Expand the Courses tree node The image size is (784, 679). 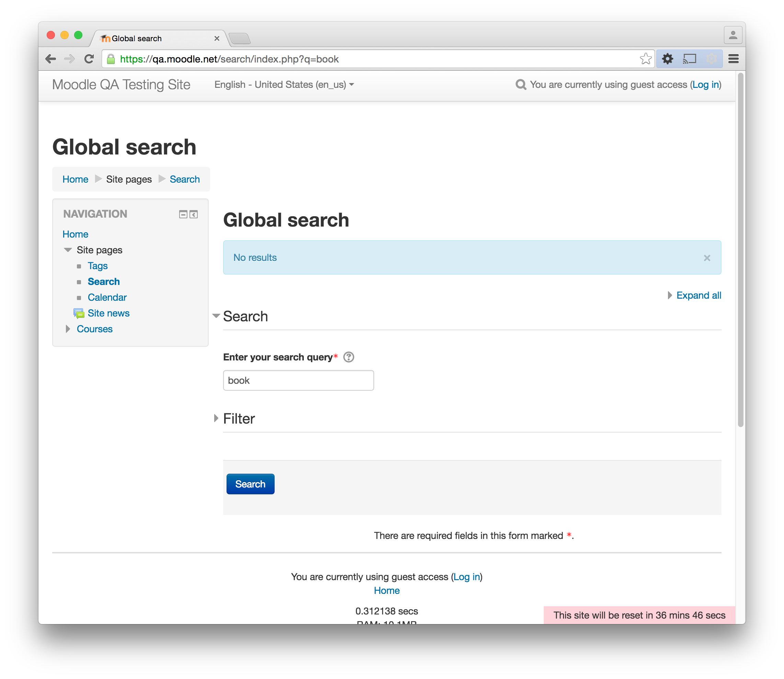(x=68, y=329)
